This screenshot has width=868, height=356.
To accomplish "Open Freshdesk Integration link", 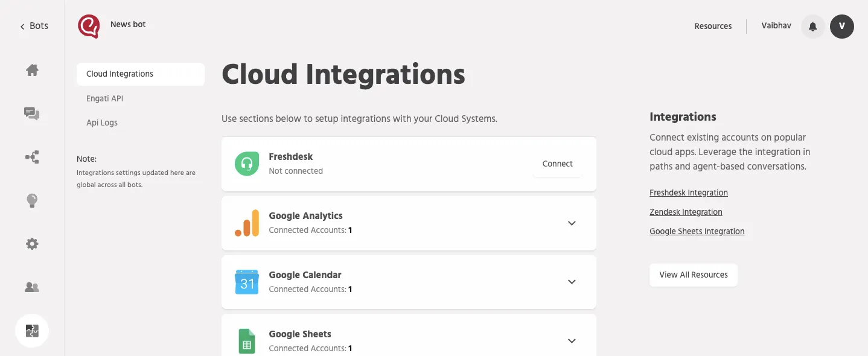I will click(689, 192).
